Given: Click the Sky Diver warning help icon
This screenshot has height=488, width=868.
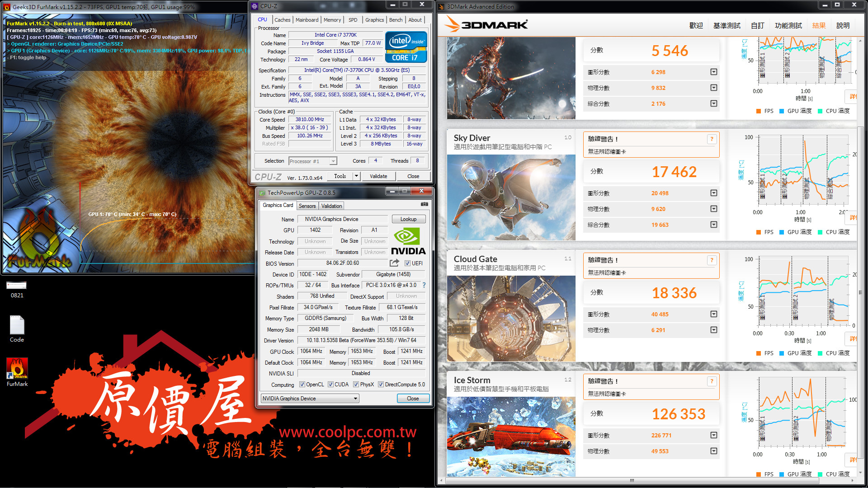Looking at the screenshot, I should coord(712,139).
